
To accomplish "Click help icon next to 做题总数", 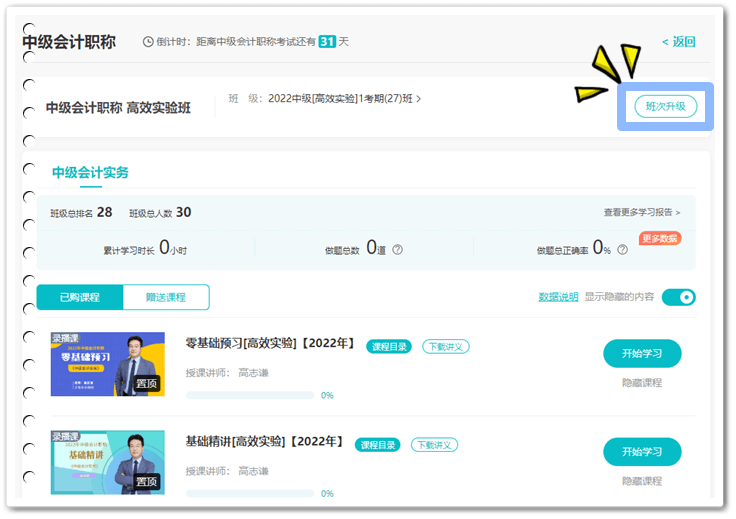I will click(x=397, y=249).
